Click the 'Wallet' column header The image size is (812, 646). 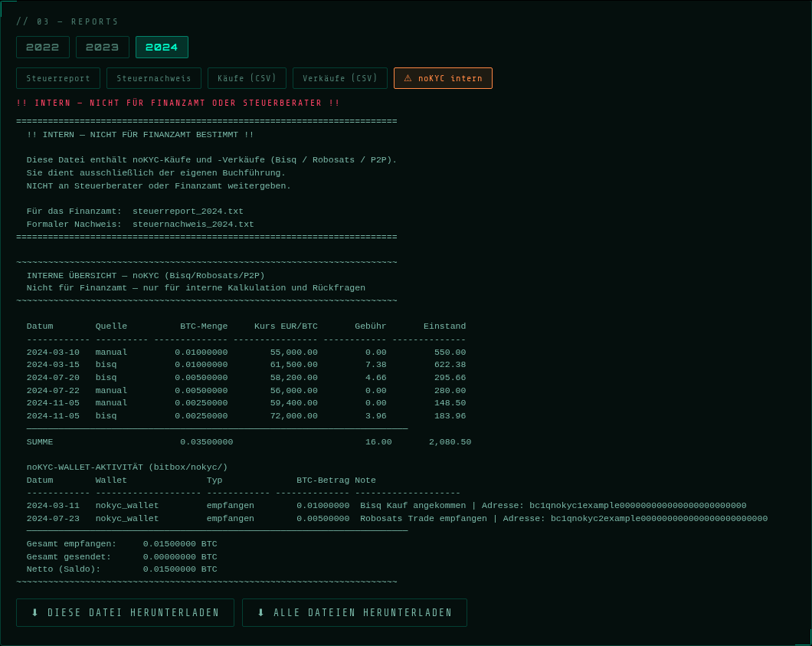111,480
